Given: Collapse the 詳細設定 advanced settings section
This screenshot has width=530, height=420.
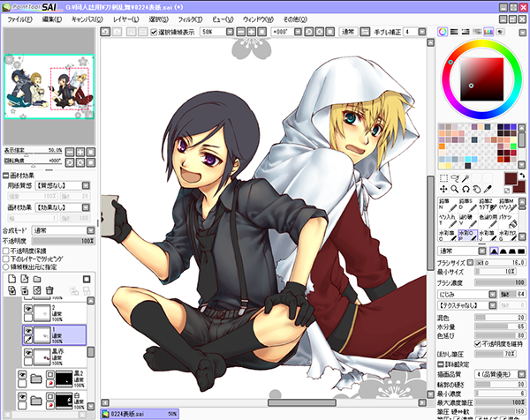Looking at the screenshot, I should [441, 364].
